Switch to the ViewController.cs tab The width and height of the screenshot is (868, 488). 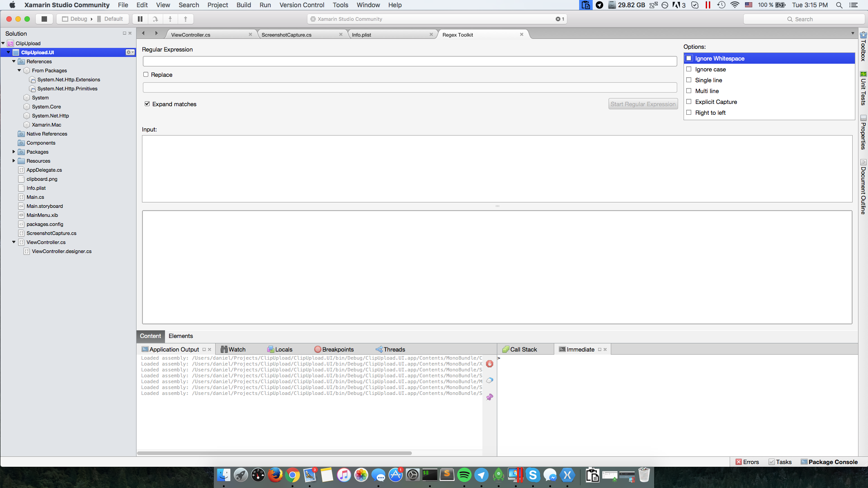tap(191, 35)
